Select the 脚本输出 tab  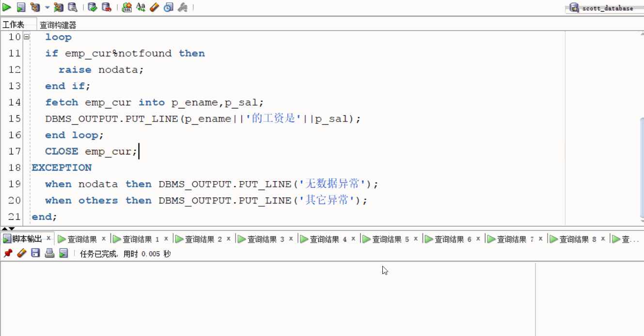[x=27, y=239]
